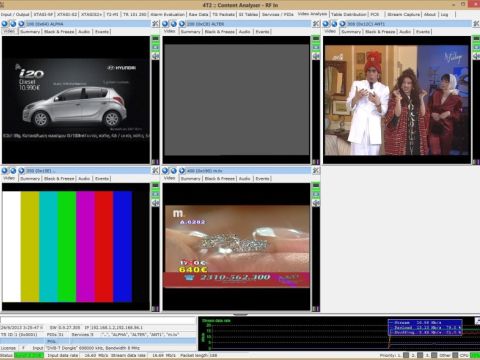The height and width of the screenshot is (360, 480).
Task: Click the CPU indicator in the status bar
Action: click(475, 356)
